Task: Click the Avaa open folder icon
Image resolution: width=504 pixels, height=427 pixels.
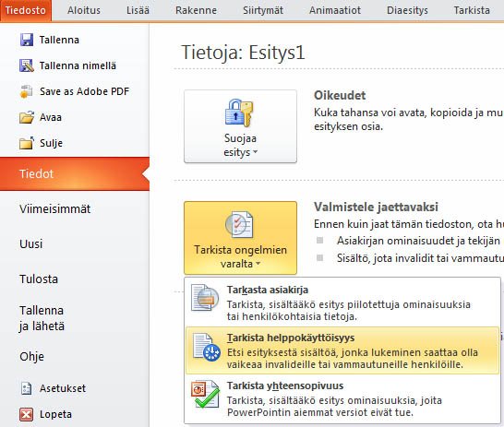Action: coord(27,117)
